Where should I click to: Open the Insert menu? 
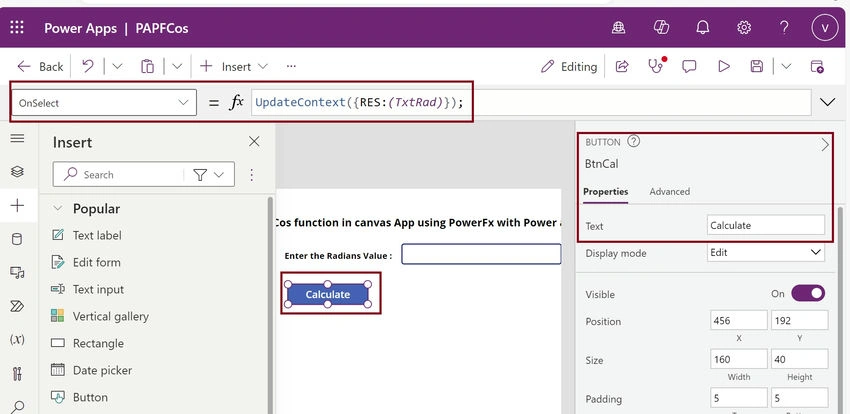click(234, 66)
